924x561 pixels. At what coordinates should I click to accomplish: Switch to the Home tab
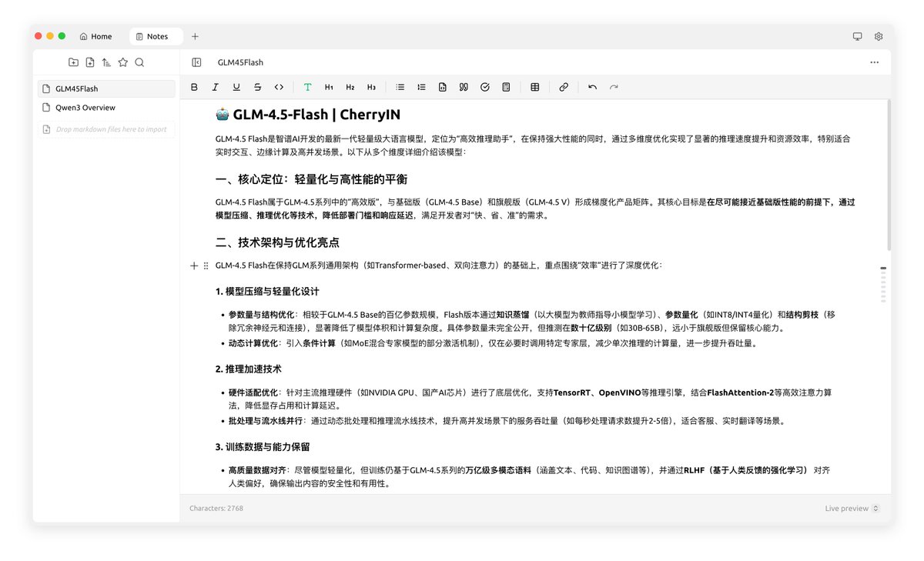(96, 36)
